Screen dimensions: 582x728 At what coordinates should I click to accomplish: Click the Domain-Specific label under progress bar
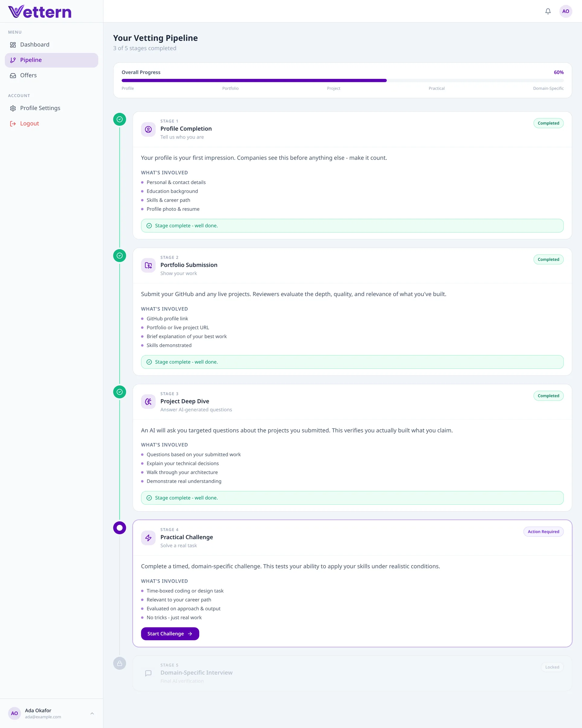pos(548,89)
